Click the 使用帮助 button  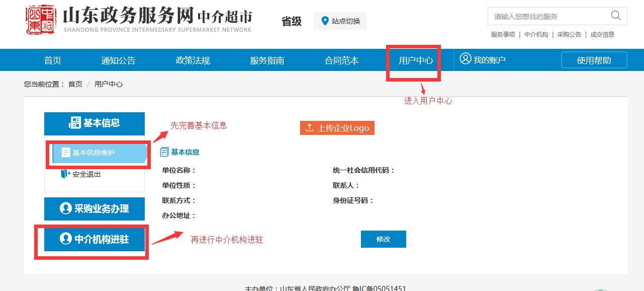coord(594,60)
